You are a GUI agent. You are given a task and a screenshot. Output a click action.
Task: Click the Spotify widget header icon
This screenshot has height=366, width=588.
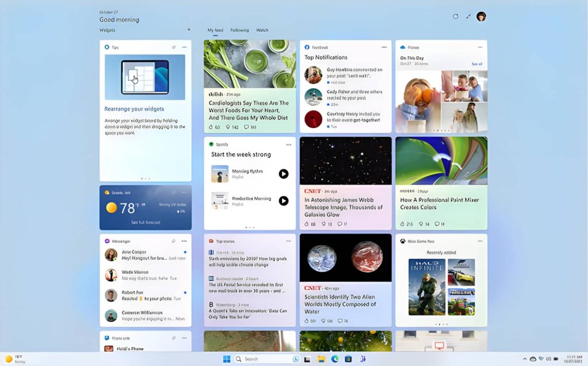[x=212, y=145]
